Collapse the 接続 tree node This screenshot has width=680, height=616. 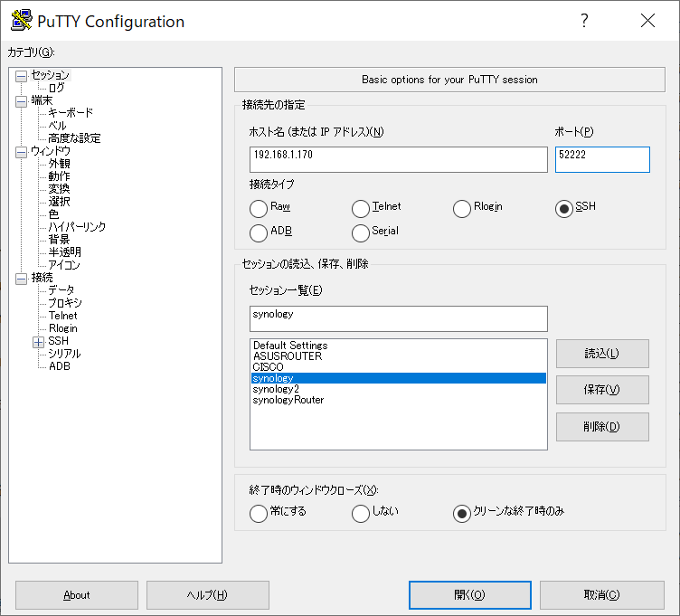pos(22,279)
